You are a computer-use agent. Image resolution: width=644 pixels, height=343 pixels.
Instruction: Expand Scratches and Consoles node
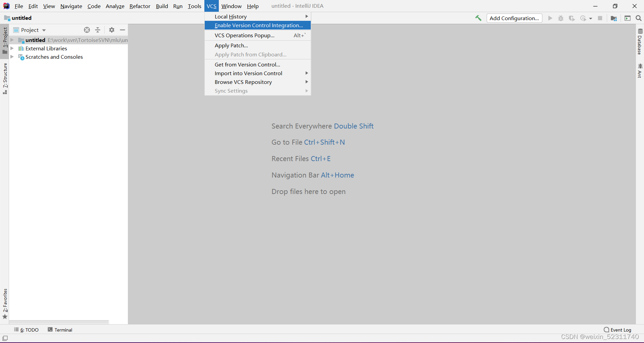[12, 57]
